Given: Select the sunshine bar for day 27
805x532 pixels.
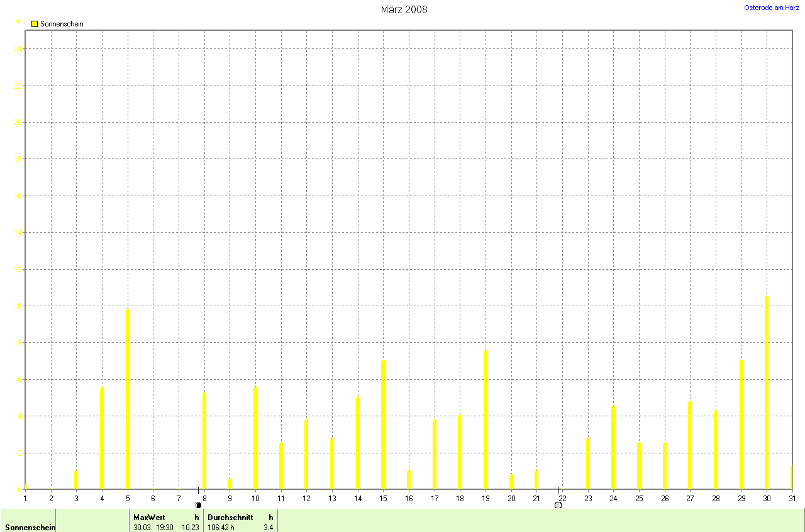Looking at the screenshot, I should click(690, 445).
